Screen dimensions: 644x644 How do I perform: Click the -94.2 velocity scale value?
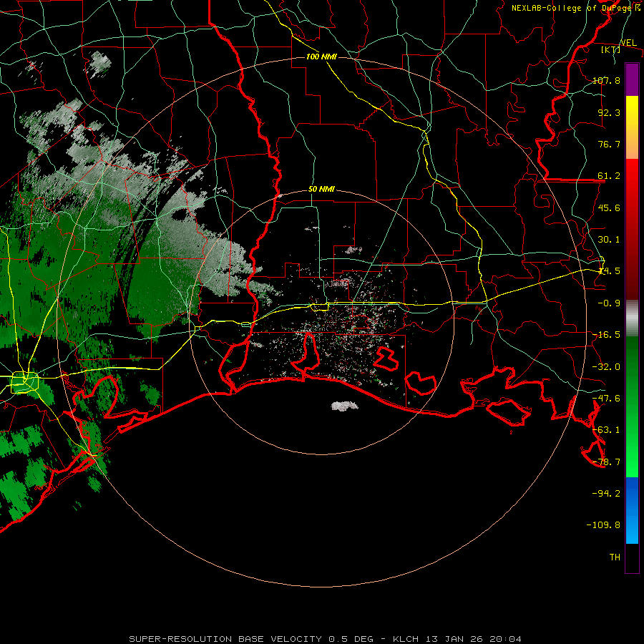pyautogui.click(x=607, y=493)
